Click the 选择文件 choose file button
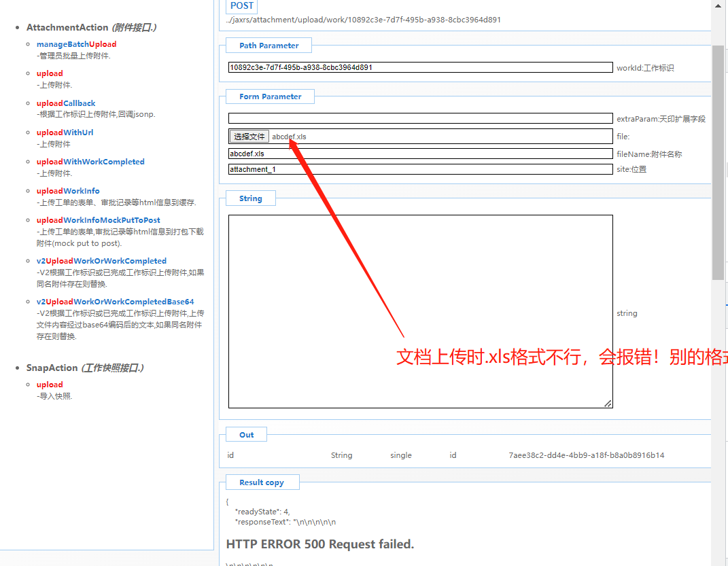The width and height of the screenshot is (728, 566). coord(249,137)
